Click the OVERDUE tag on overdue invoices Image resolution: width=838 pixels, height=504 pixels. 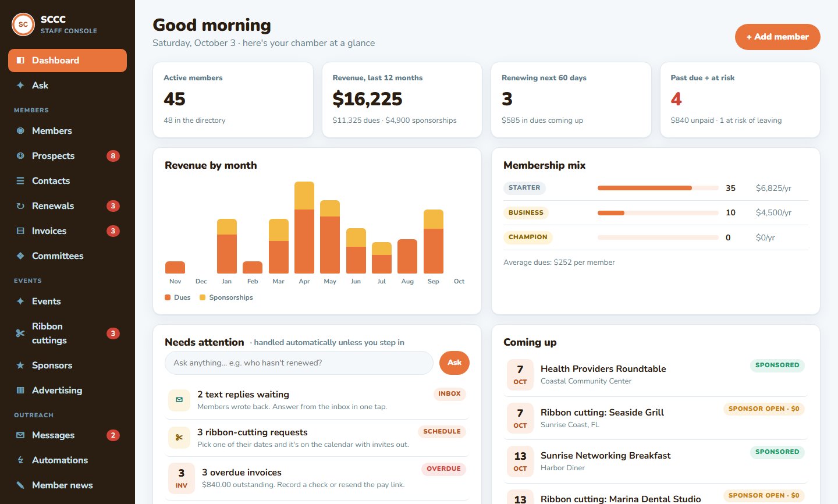(443, 469)
